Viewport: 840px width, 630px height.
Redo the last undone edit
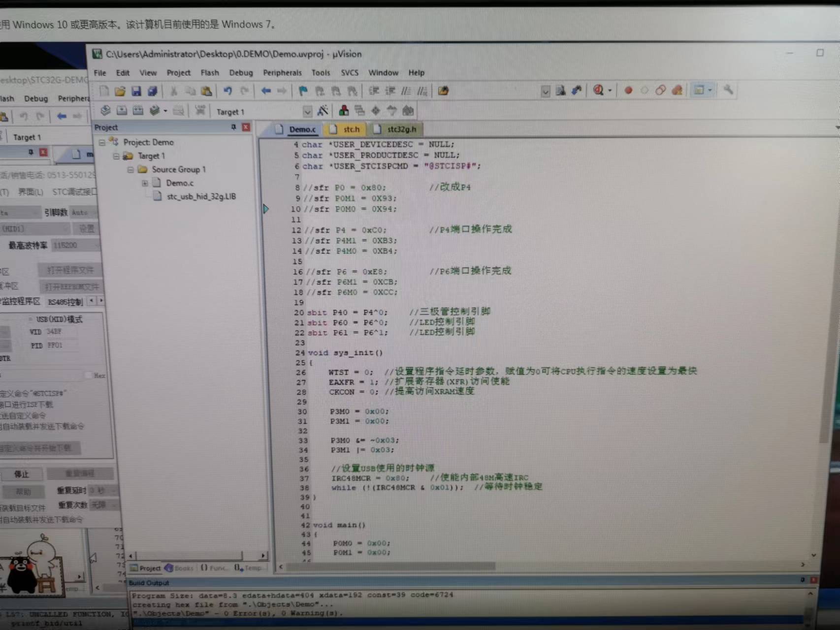(244, 91)
